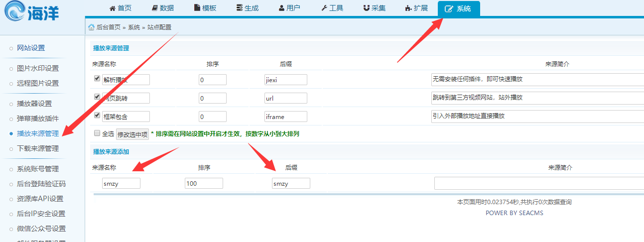The height and width of the screenshot is (242, 644).
Task: Uncheck the 解析播放 source checkbox
Action: (97, 79)
